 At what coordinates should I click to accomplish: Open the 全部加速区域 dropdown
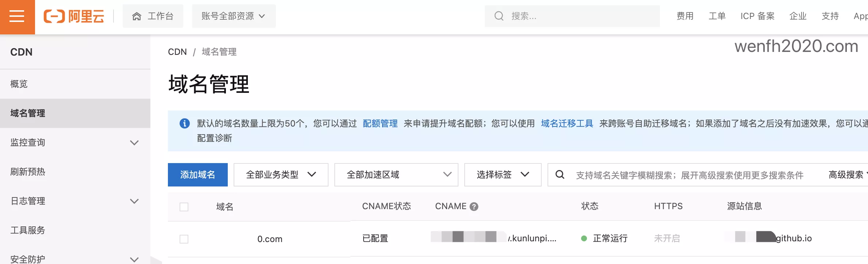396,175
